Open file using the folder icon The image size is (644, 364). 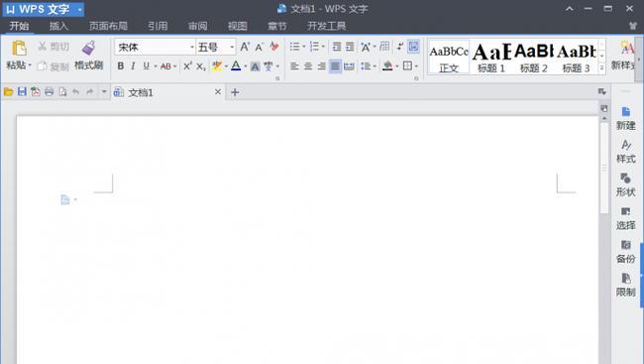[8, 91]
